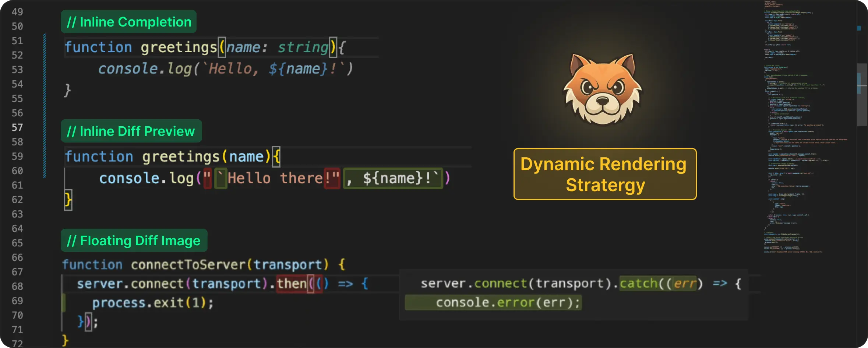Click the angry dog mascot logo
The width and height of the screenshot is (868, 348).
[x=603, y=89]
